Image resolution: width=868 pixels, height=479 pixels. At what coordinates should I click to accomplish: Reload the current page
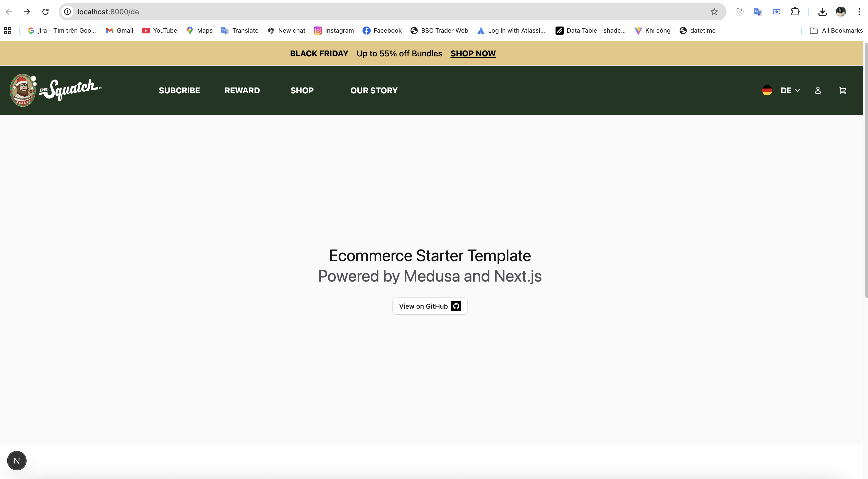tap(45, 12)
